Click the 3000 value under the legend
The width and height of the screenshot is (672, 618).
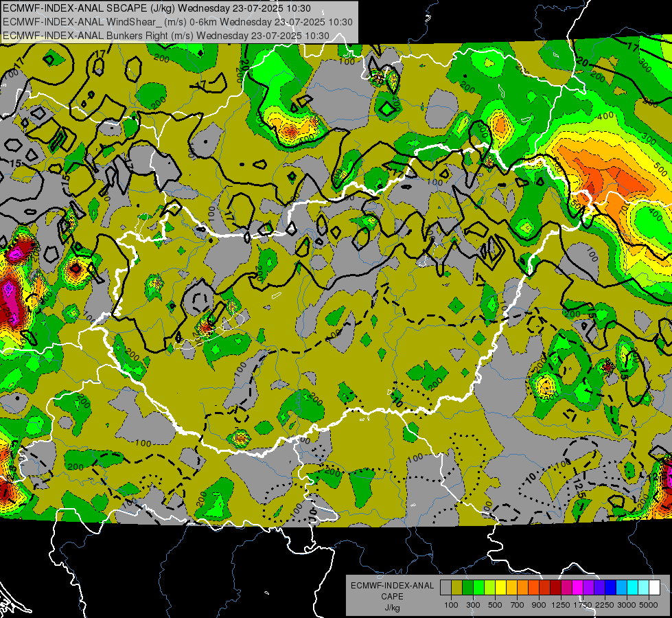[x=627, y=605]
